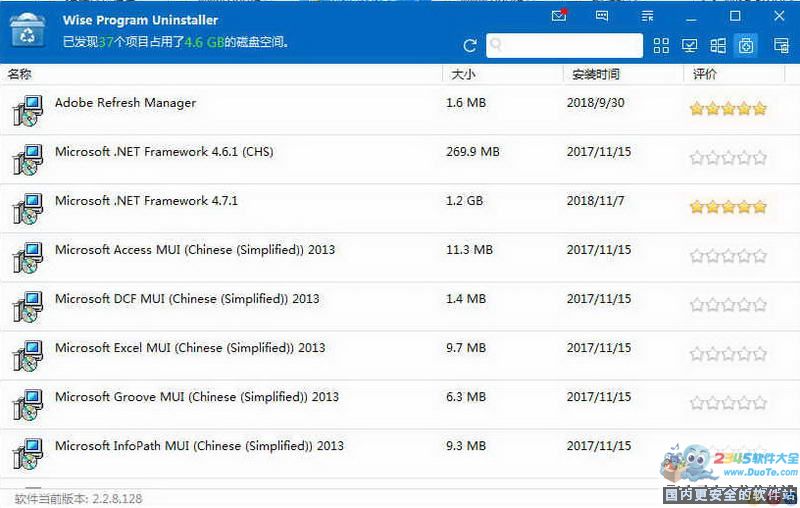Minimize the Wise Program Uninstaller window
This screenshot has width=800, height=508.
pyautogui.click(x=691, y=17)
